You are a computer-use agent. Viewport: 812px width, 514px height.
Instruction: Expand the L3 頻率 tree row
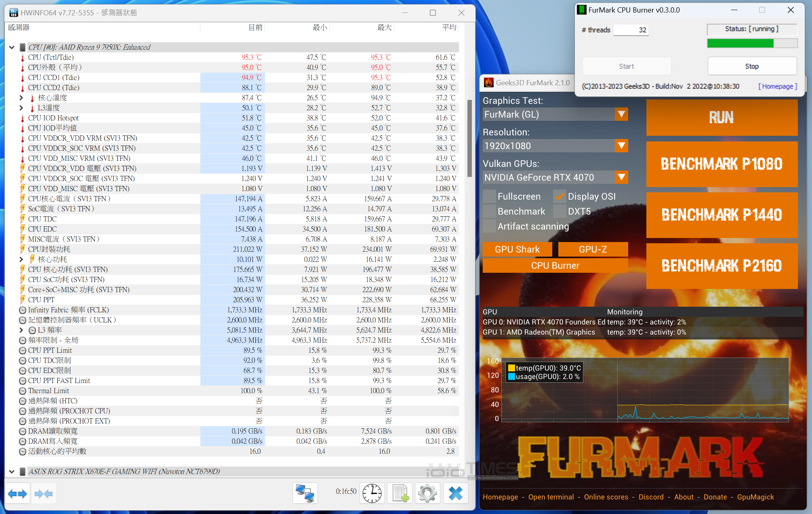pos(21,330)
